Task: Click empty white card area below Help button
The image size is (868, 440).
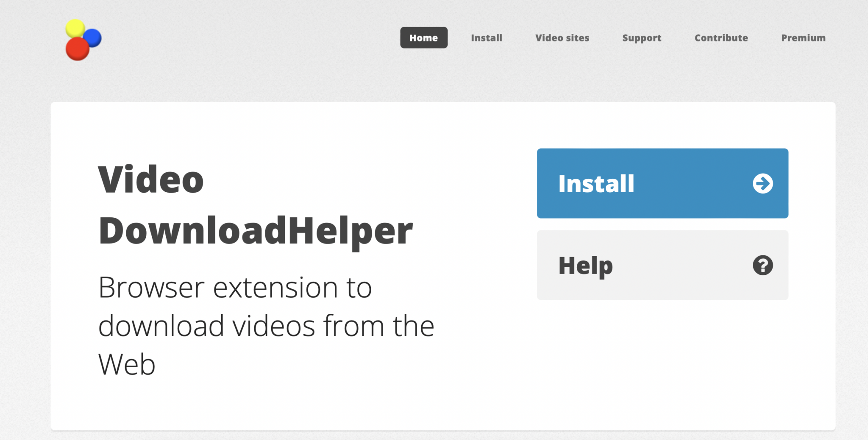Action: coord(662,364)
